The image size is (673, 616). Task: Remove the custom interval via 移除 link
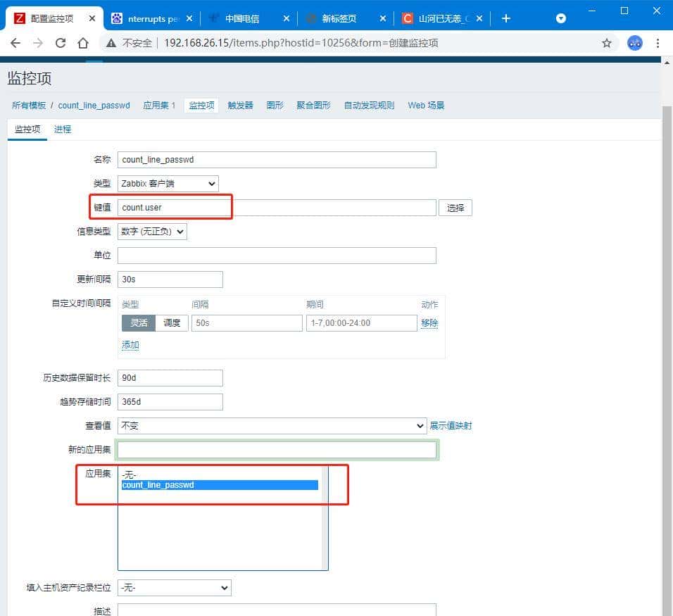click(429, 323)
